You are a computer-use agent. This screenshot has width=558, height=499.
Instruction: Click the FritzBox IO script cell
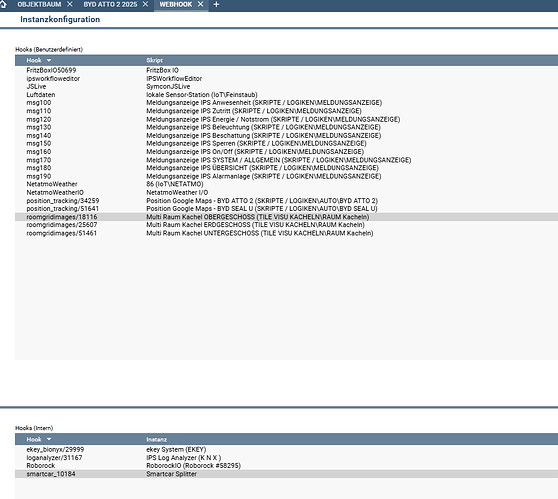[x=163, y=70]
